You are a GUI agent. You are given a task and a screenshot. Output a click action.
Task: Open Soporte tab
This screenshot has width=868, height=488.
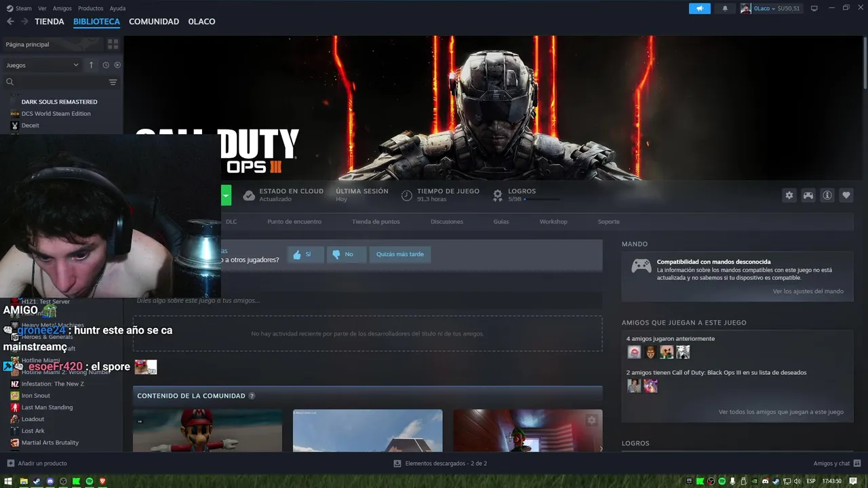[608, 222]
